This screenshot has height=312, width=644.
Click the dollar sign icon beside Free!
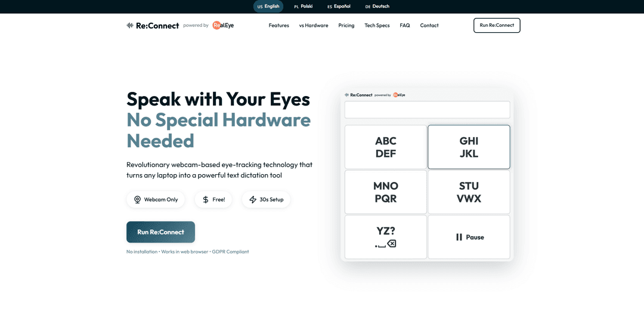click(206, 200)
